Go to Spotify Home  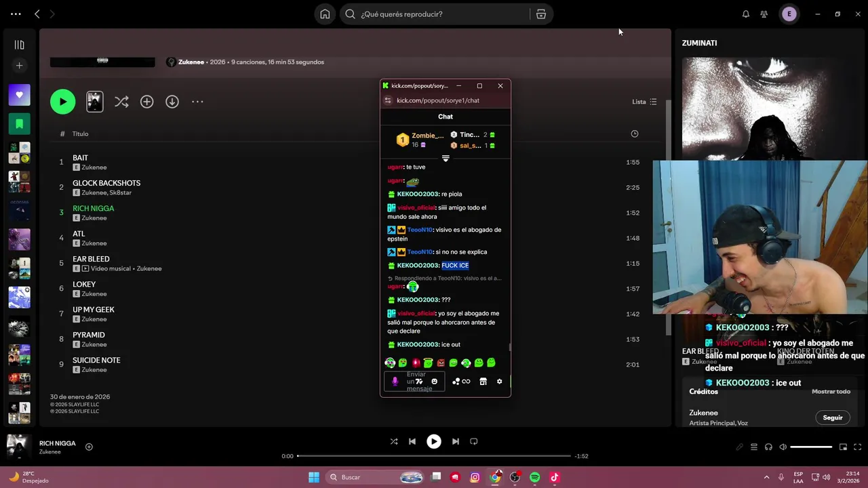coord(325,14)
